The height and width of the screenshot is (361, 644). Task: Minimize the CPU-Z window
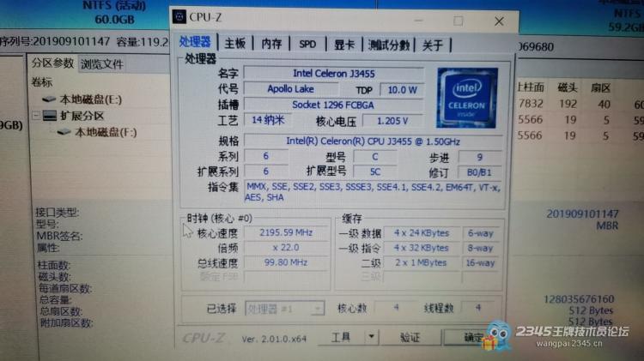click(x=418, y=20)
